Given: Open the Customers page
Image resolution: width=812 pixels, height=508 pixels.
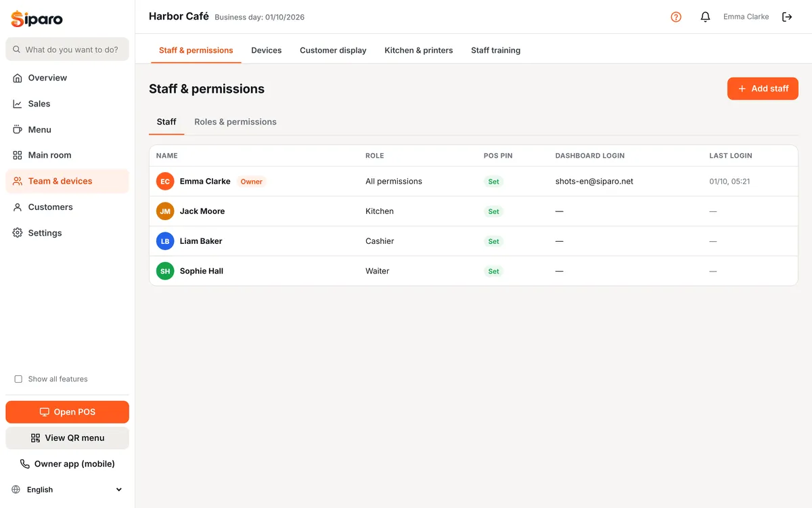Looking at the screenshot, I should (x=67, y=207).
